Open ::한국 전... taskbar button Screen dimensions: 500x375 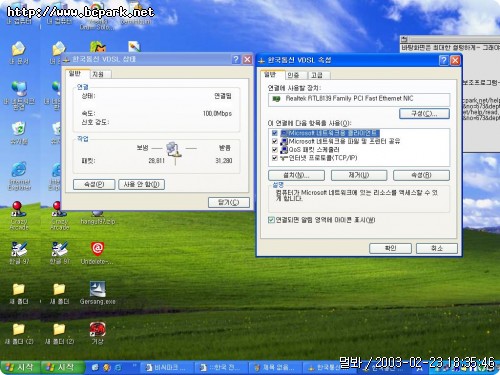click(222, 368)
